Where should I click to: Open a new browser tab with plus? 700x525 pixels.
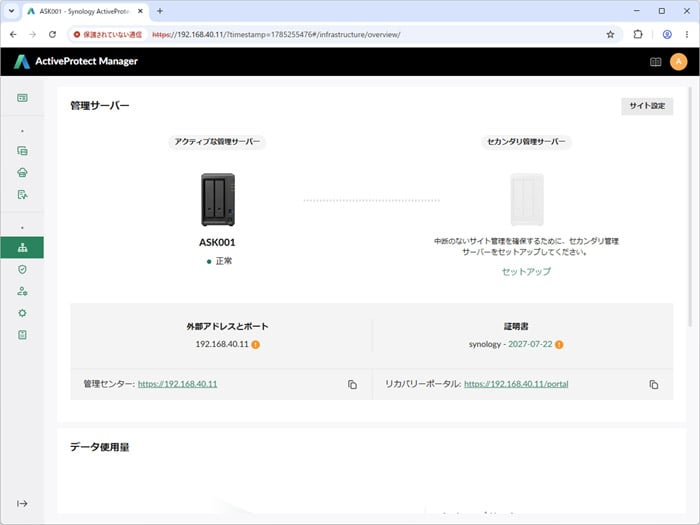tap(160, 11)
